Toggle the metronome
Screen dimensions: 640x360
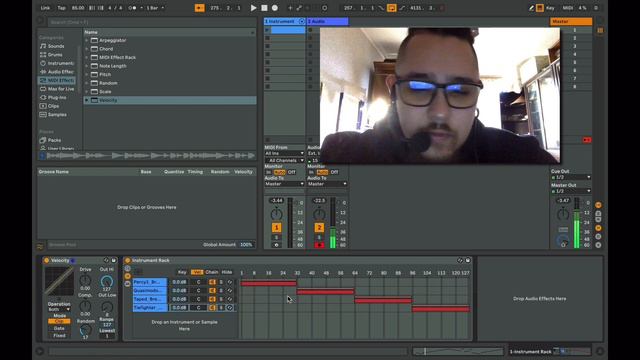(132, 8)
